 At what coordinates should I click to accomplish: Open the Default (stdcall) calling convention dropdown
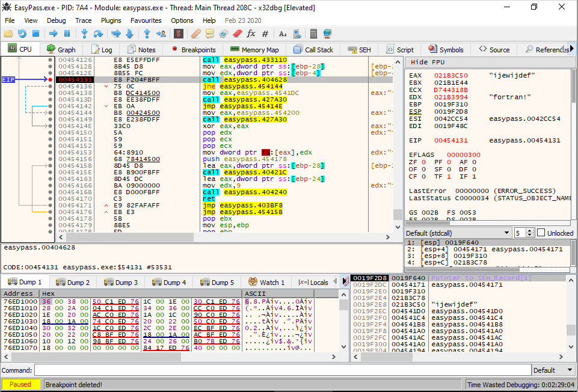pyautogui.click(x=458, y=233)
